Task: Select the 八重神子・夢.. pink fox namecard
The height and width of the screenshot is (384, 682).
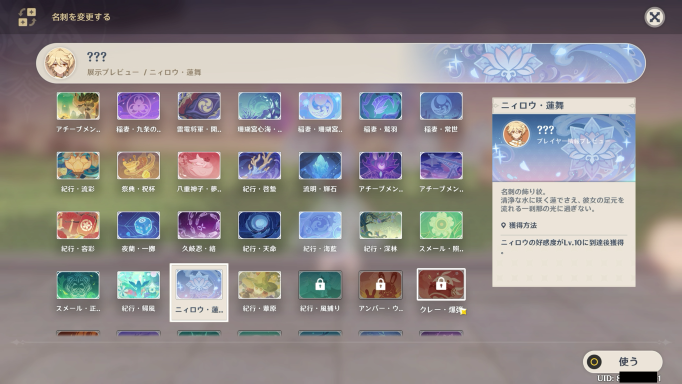Action: click(199, 166)
